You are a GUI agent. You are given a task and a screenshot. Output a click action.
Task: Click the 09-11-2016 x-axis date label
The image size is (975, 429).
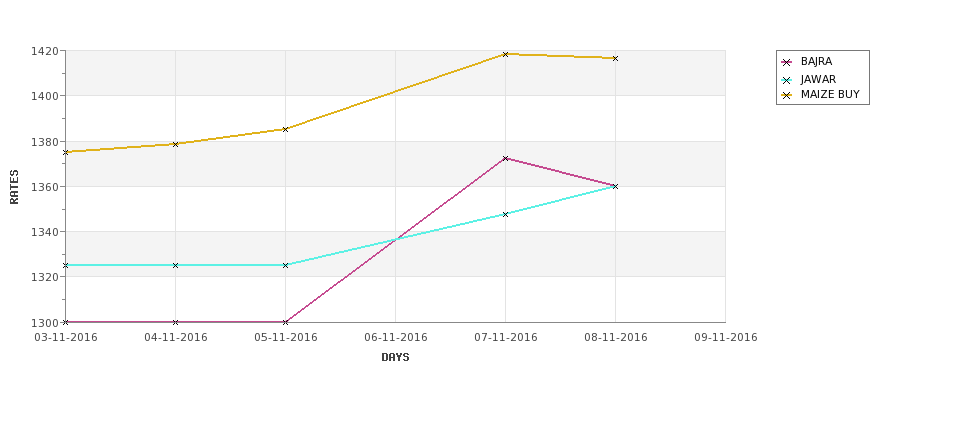(726, 338)
